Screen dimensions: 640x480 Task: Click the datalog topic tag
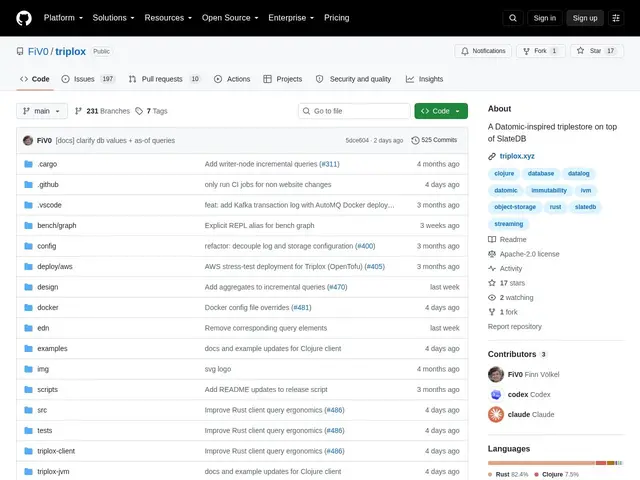pos(578,173)
